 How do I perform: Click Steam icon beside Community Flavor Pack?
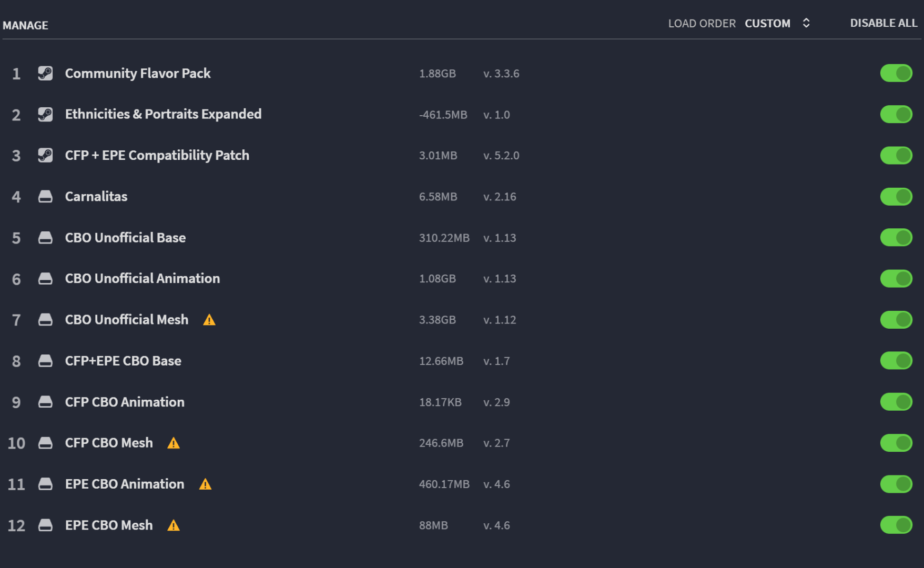coord(45,73)
